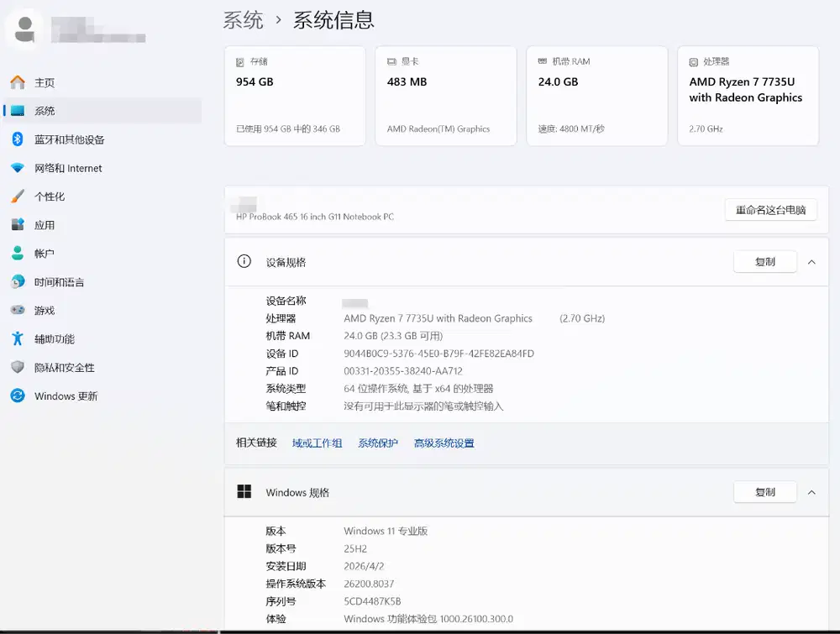Click the Home (主页) house icon

click(x=18, y=82)
